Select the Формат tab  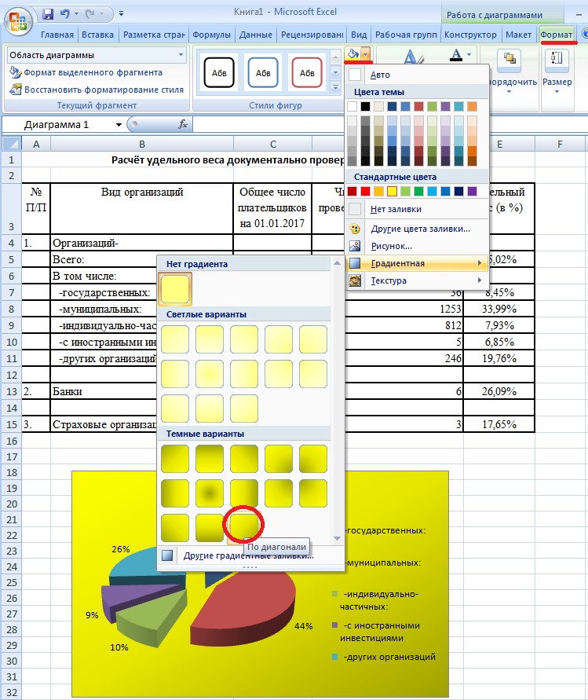coord(557,35)
